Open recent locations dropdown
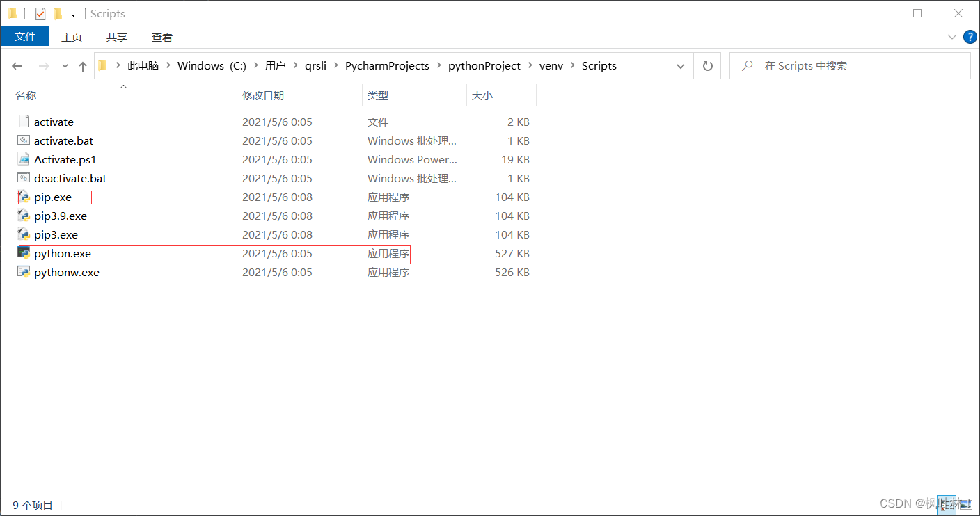The image size is (980, 516). (65, 66)
